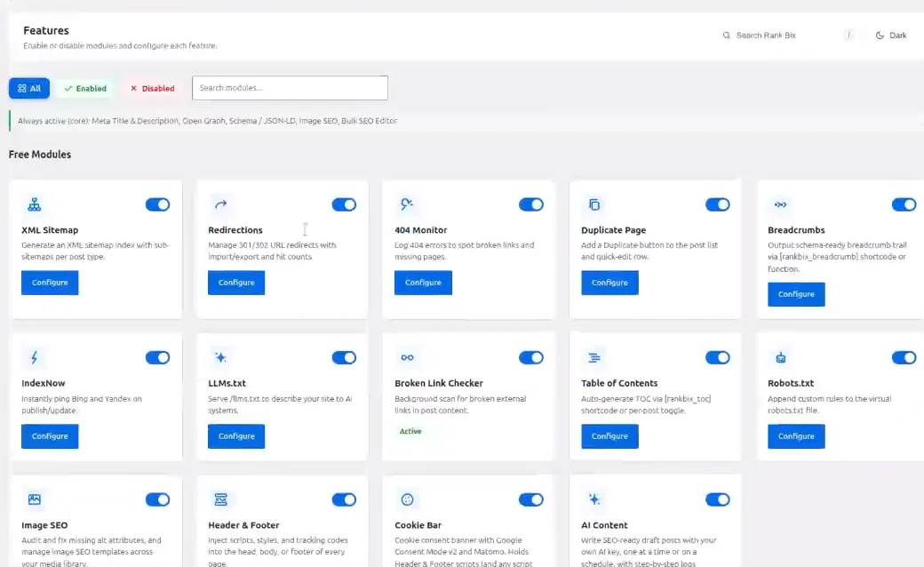Disable the IndexNow module switch
Viewport: 924px width, 567px height.
157,357
